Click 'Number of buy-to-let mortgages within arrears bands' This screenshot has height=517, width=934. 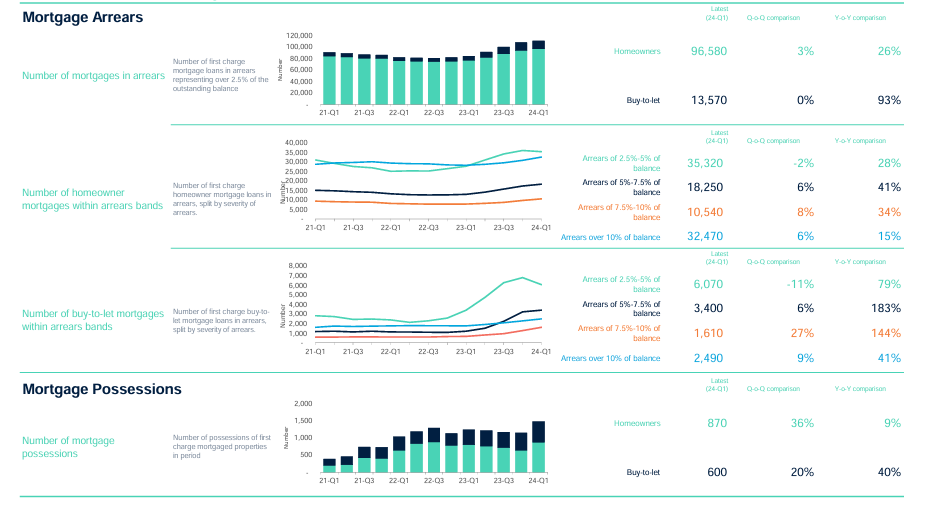point(93,320)
